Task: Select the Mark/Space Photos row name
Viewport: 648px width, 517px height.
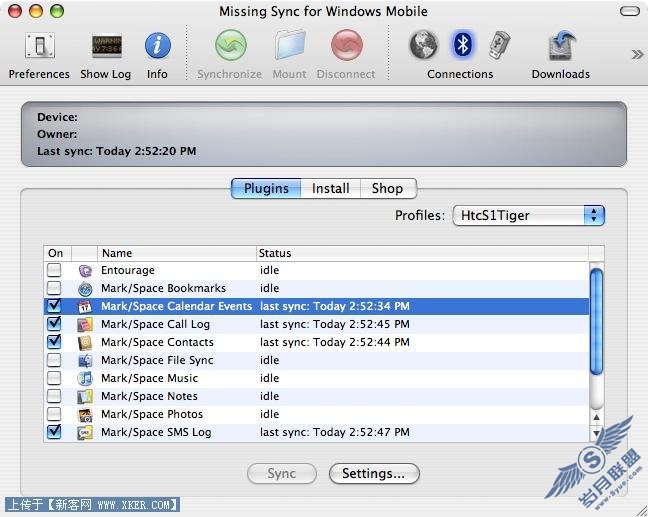Action: pyautogui.click(x=152, y=415)
